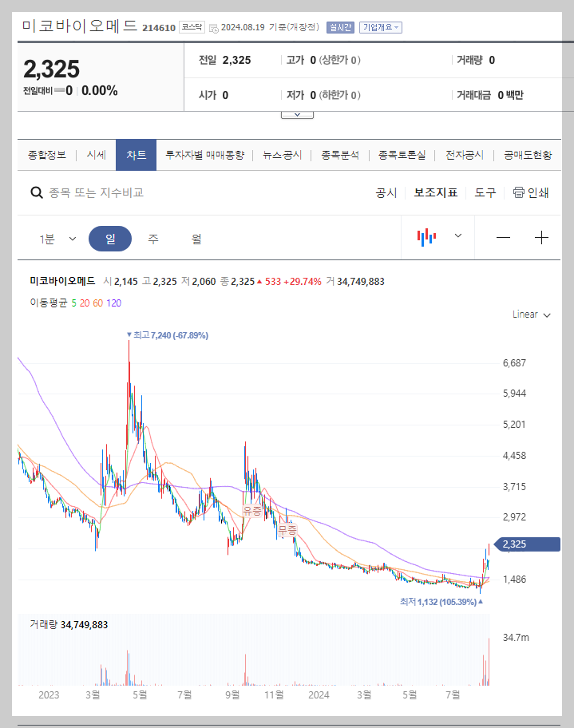
Task: Click the 공시 chart option
Action: click(386, 192)
